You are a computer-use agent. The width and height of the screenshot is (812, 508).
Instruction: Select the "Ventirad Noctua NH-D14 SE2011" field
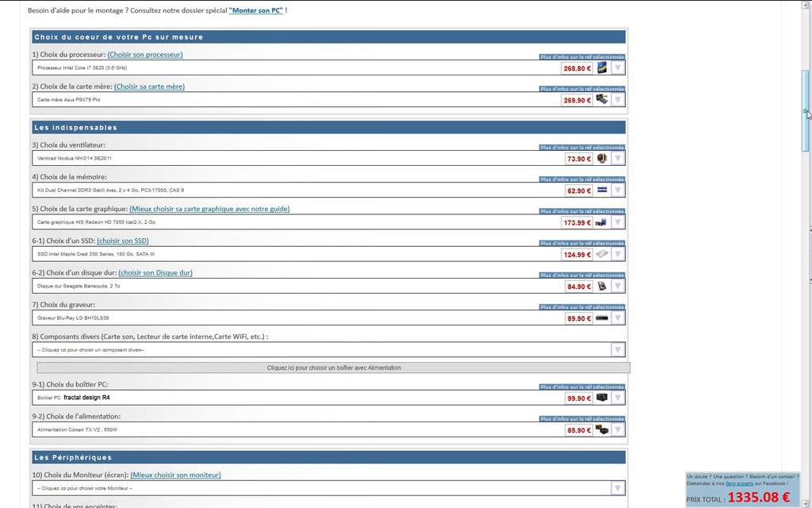328,159
